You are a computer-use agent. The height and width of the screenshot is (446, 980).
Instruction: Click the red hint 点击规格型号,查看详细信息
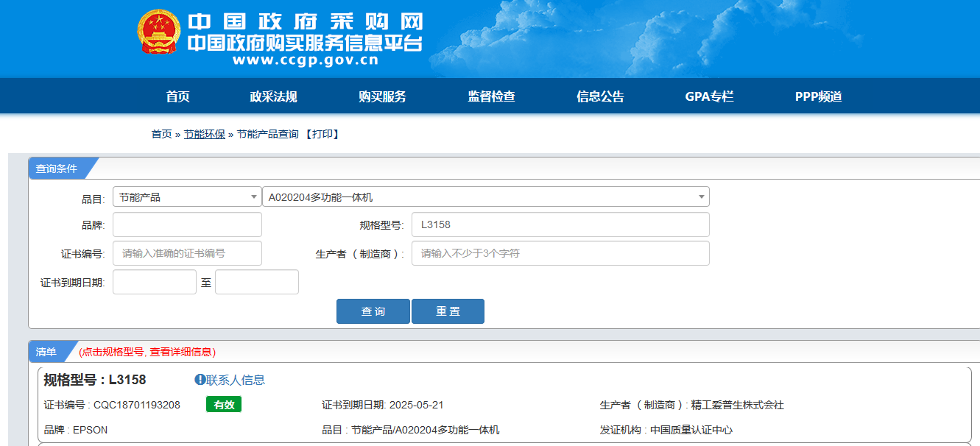point(147,352)
